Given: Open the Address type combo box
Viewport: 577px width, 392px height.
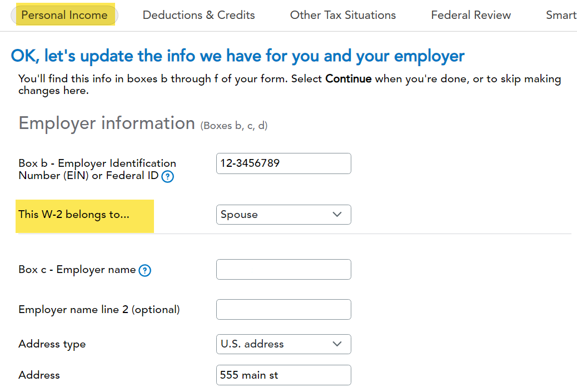Looking at the screenshot, I should pos(283,344).
